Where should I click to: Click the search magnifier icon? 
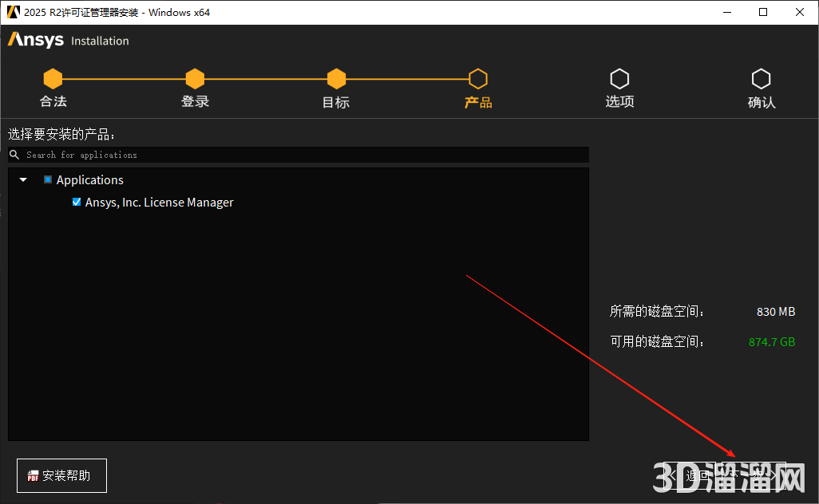(14, 155)
